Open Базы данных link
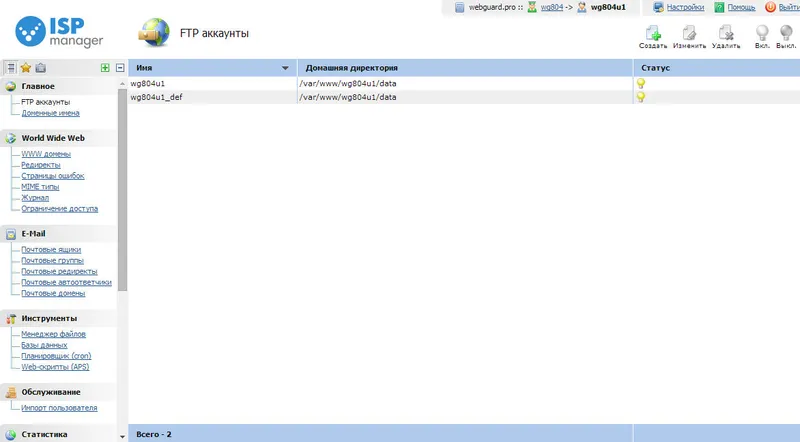 (x=44, y=345)
